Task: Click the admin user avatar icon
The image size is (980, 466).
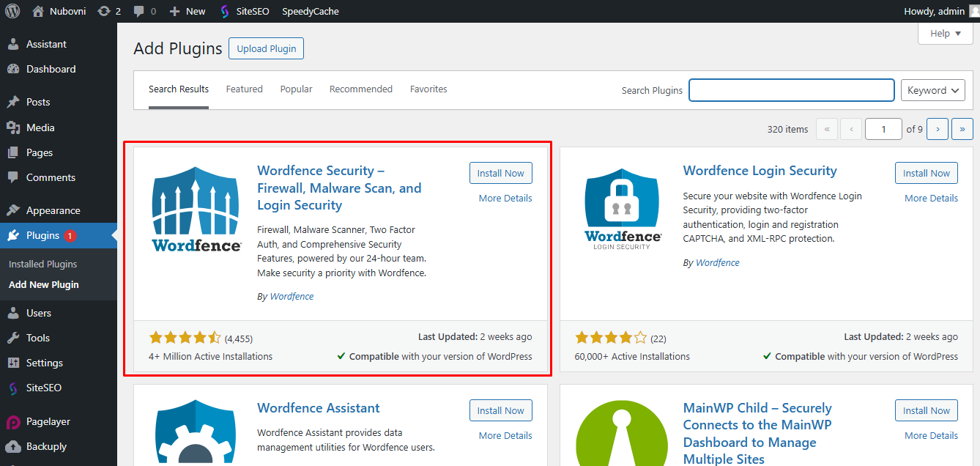Action: 974,11
